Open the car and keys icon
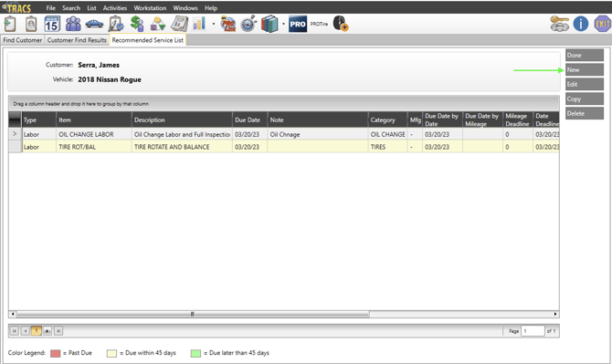Screen dimensions: 612x364 [560, 24]
